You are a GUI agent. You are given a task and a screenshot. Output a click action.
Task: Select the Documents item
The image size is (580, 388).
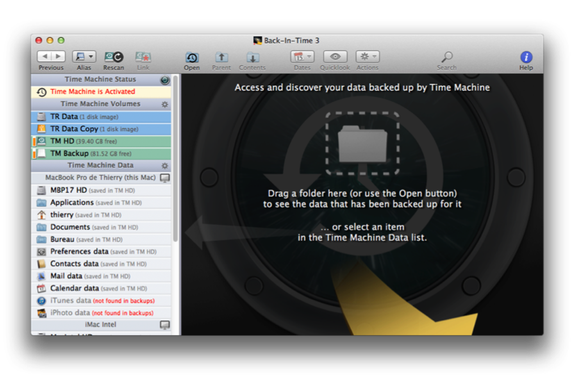101,227
